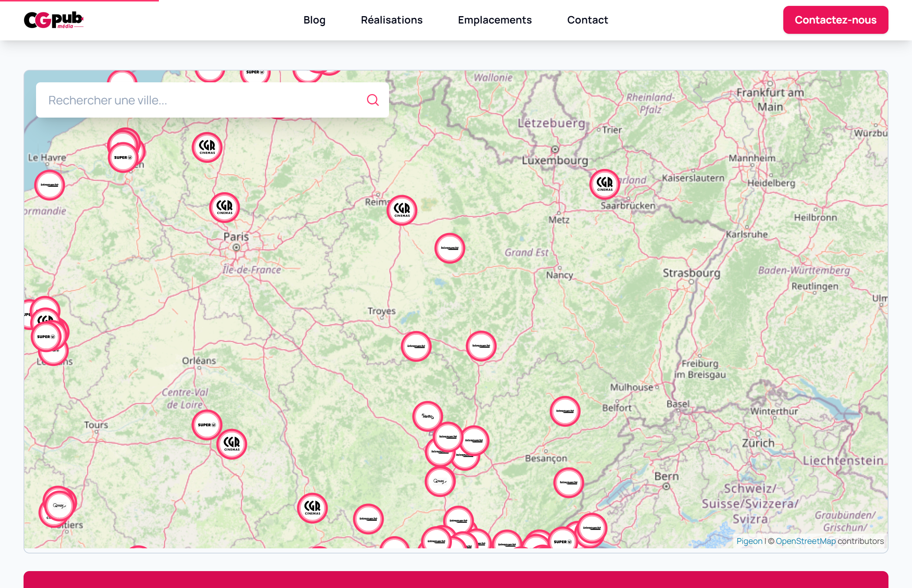912x588 pixels.
Task: Click the Luxembourg label on map
Action: point(555,160)
